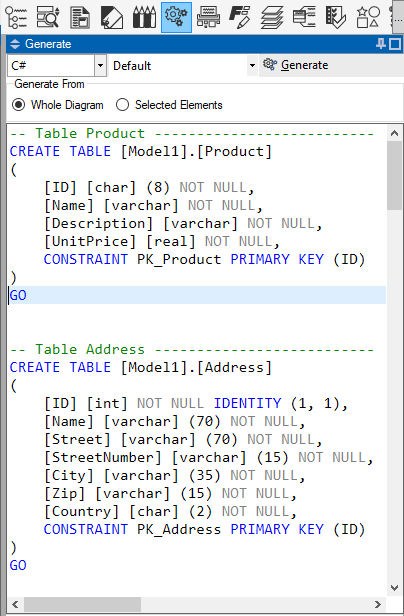This screenshot has width=404, height=616.
Task: Open the stacked layers icon
Action: point(272,18)
